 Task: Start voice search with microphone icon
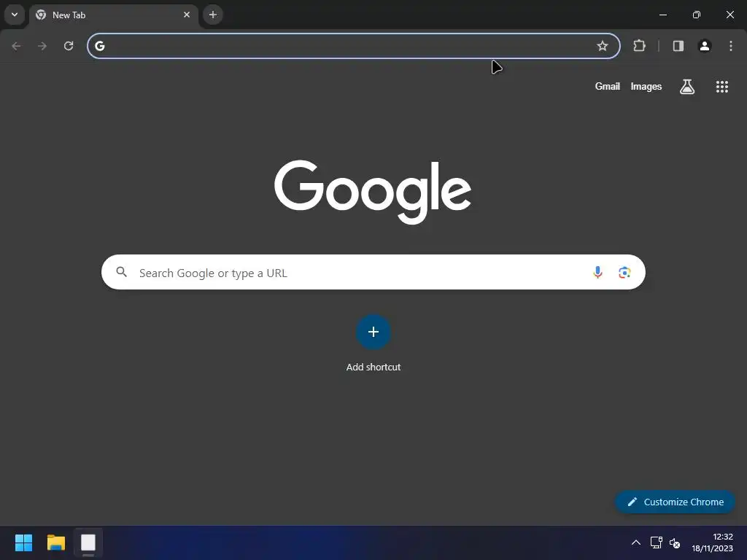pos(597,272)
